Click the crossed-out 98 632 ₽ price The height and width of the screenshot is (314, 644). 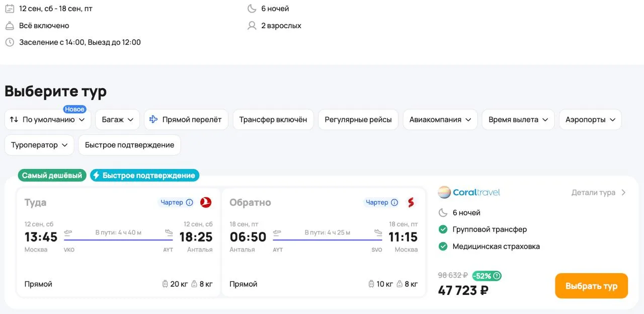(453, 275)
